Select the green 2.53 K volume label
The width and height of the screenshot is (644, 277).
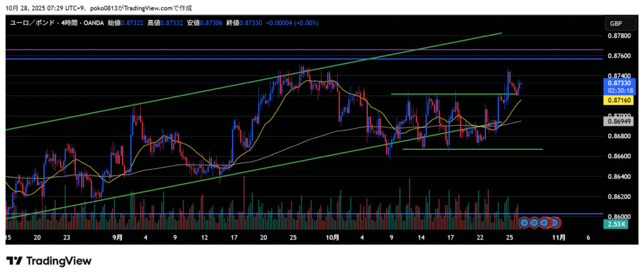coord(614,224)
